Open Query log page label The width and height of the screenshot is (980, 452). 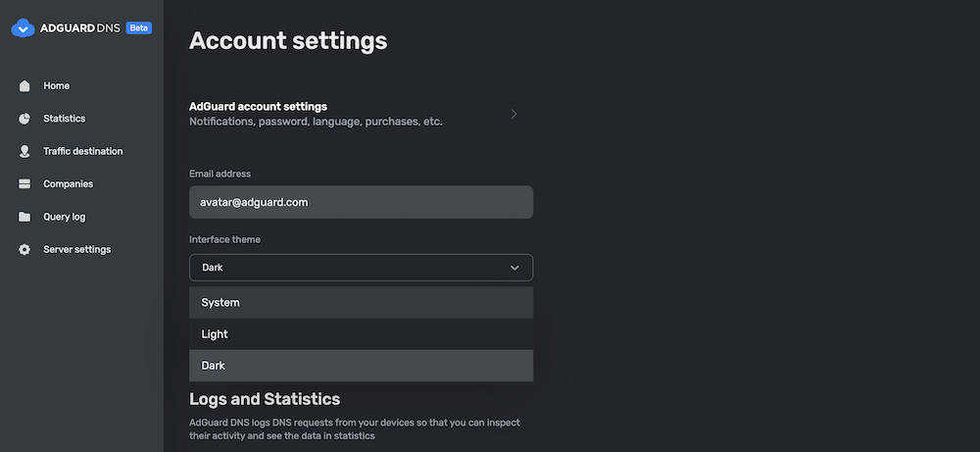pyautogui.click(x=65, y=217)
